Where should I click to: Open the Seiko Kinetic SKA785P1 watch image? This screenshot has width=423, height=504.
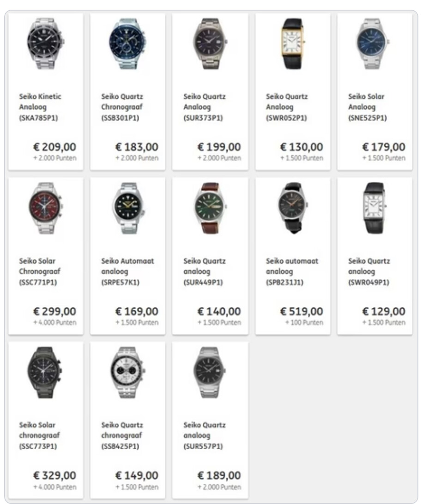click(x=45, y=43)
